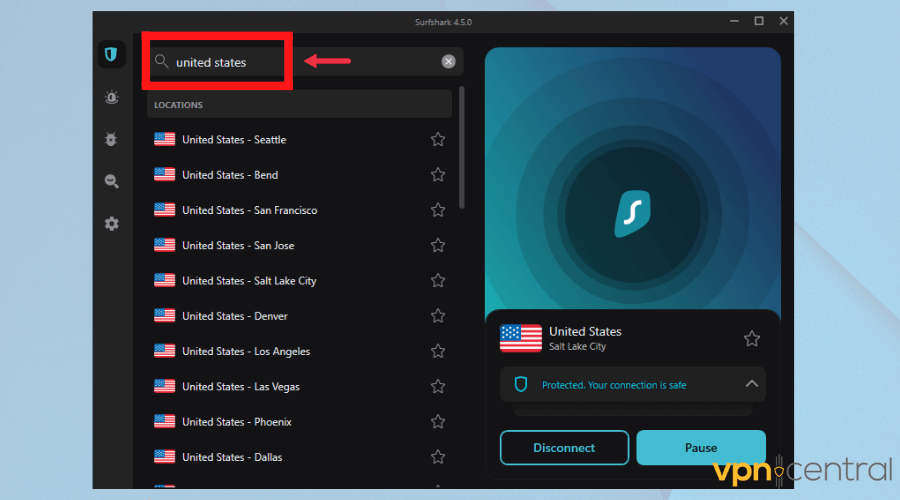Open the VPN shield tab in sidebar
Viewport: 900px width, 500px height.
pos(111,55)
